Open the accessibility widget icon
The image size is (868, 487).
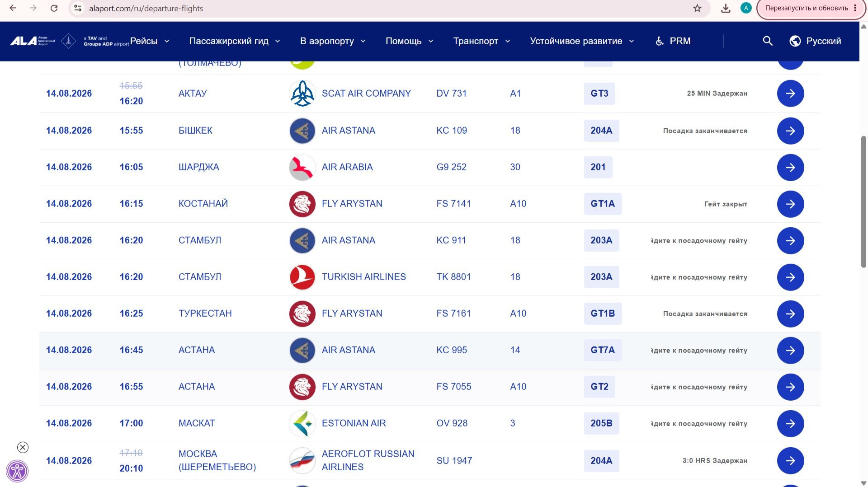(x=17, y=471)
